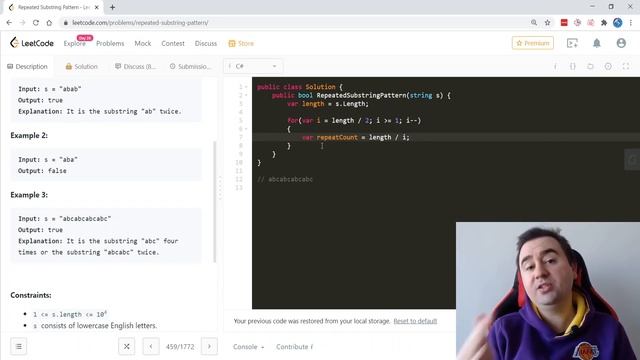Click the RepeatedSubstringPattern method signature line
Image resolution: width=640 pixels, height=360 pixels.
coord(361,96)
